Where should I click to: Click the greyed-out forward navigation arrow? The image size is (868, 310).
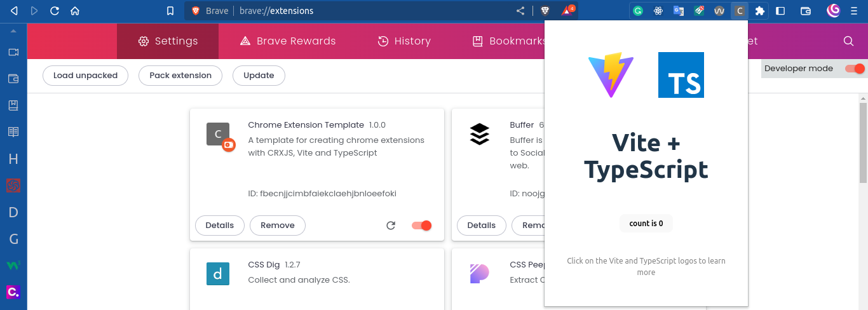click(34, 11)
